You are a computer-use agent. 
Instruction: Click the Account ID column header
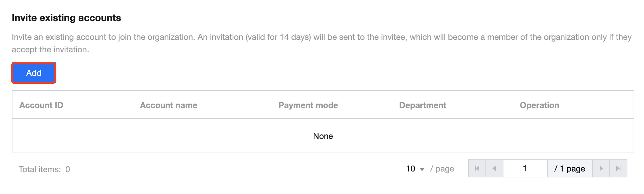(41, 105)
